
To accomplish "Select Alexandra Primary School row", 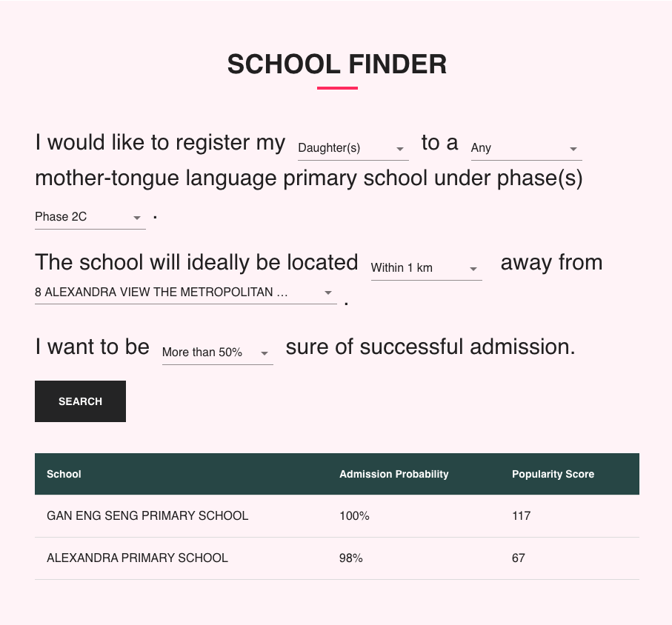I will pyautogui.click(x=337, y=558).
